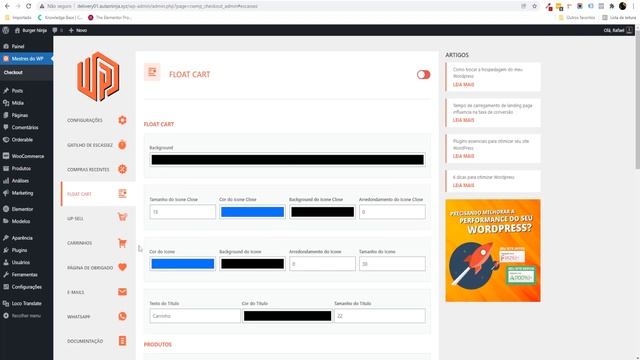Click the Mestres do WP logo
This screenshot has height=360, width=640.
98,77
